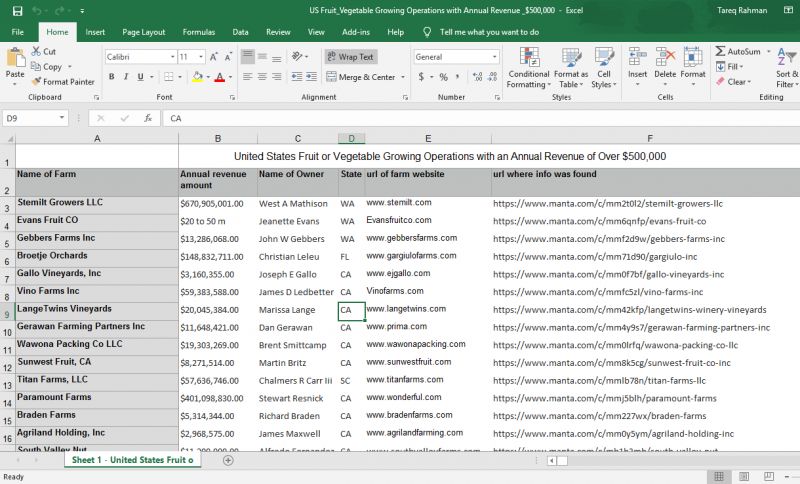Switch to the Page Layout tab

click(143, 32)
